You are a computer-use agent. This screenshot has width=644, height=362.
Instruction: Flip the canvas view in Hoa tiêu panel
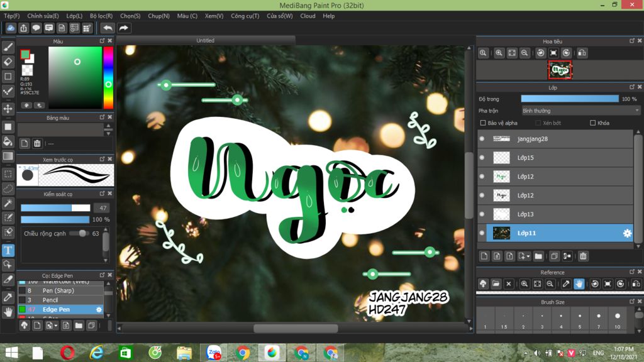(582, 53)
